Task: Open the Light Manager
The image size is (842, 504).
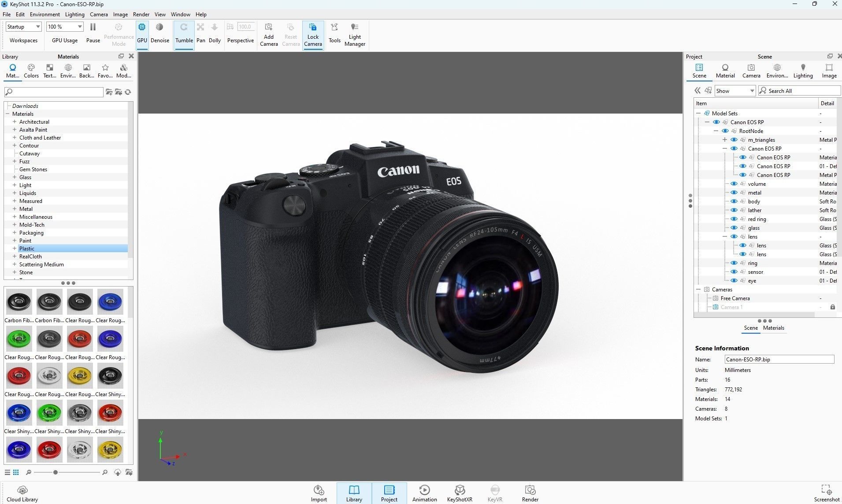Action: tap(355, 34)
